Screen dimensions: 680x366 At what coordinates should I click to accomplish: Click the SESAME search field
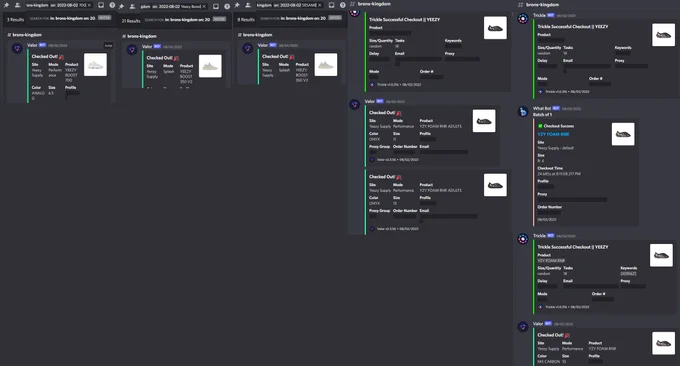(289, 5)
